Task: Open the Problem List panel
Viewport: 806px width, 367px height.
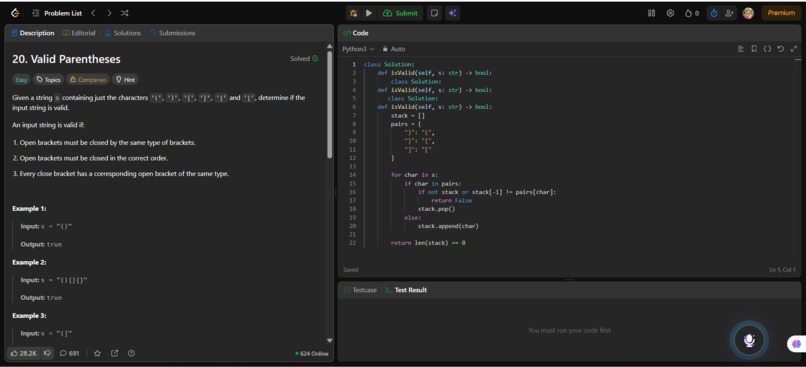Action: click(x=57, y=13)
